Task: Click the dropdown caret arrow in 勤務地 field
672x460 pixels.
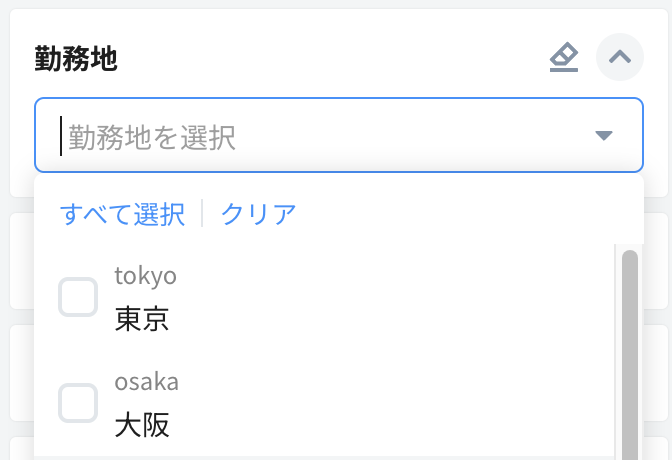Action: [603, 135]
